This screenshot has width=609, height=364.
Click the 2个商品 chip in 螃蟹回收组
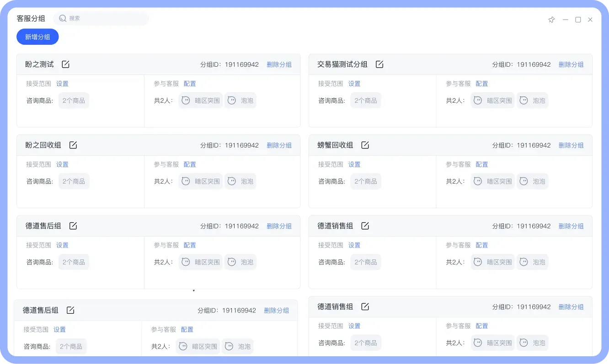click(x=366, y=181)
